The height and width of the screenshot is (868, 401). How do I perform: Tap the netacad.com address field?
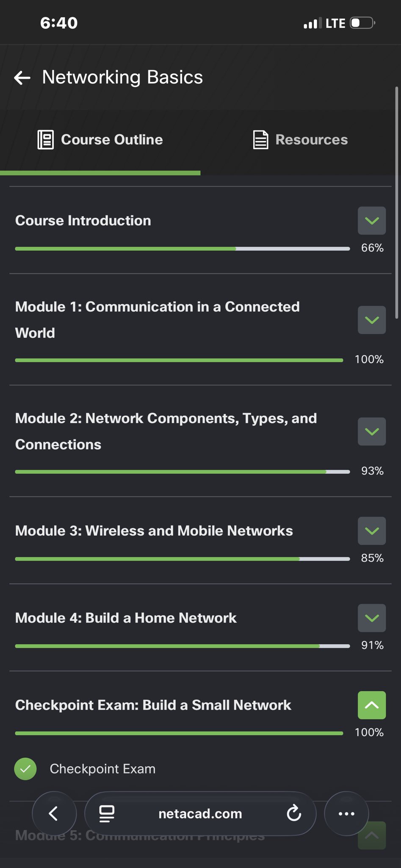pyautogui.click(x=200, y=814)
